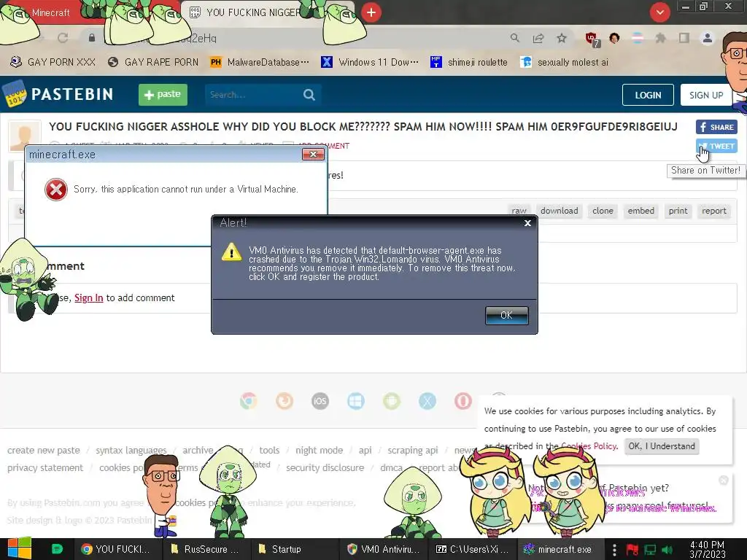
Task: Click the download paste link
Action: point(560,211)
